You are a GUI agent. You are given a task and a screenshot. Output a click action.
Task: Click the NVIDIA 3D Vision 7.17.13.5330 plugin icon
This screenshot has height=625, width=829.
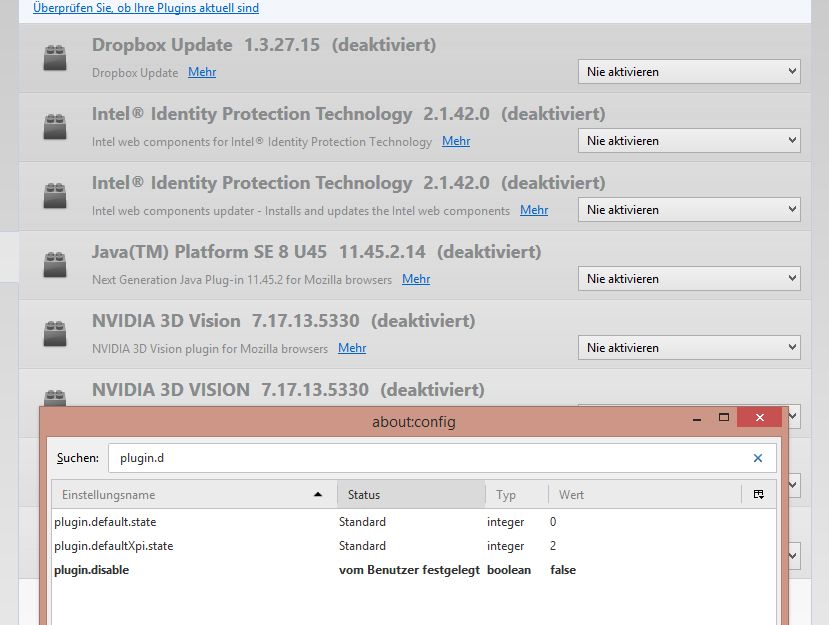point(55,334)
